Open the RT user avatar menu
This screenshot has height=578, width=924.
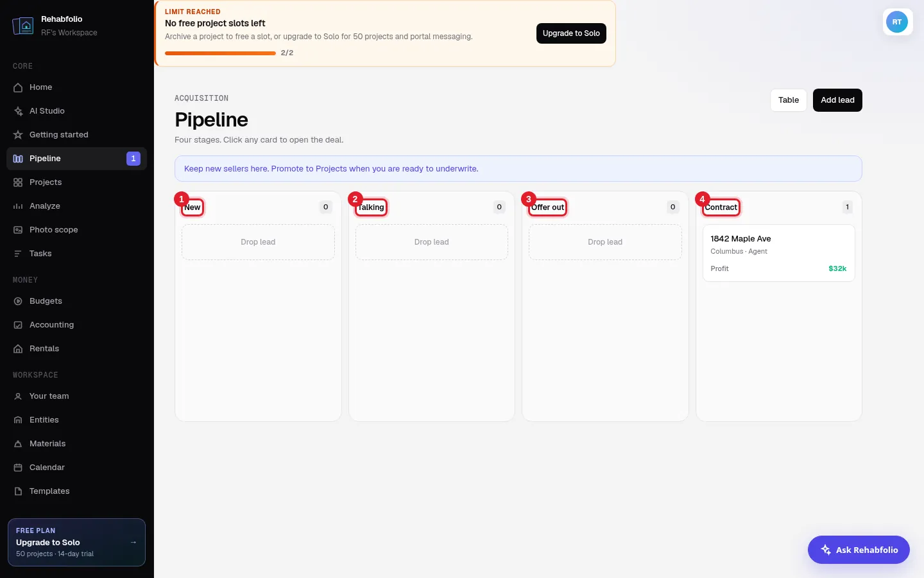click(897, 22)
